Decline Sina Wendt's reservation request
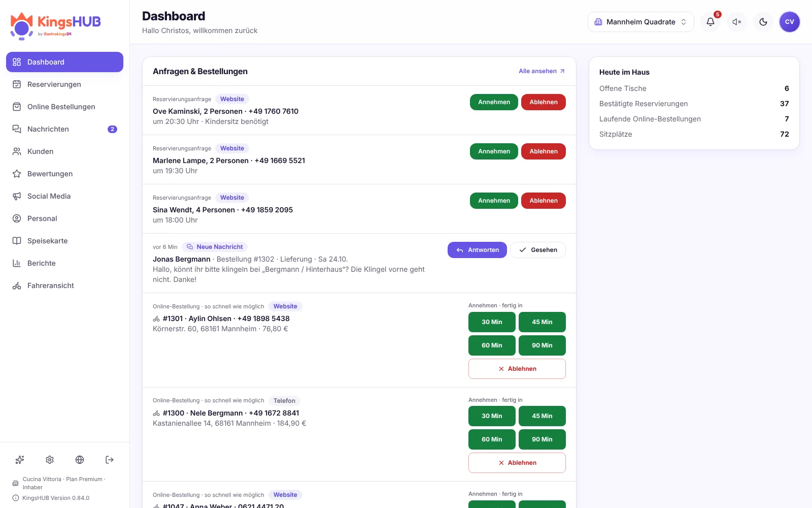This screenshot has height=508, width=812. pos(544,201)
